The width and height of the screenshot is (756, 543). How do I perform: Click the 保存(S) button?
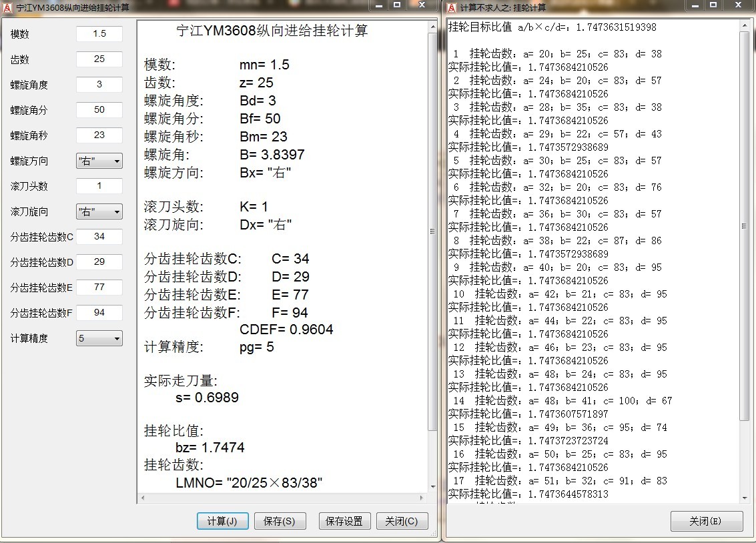click(x=280, y=521)
